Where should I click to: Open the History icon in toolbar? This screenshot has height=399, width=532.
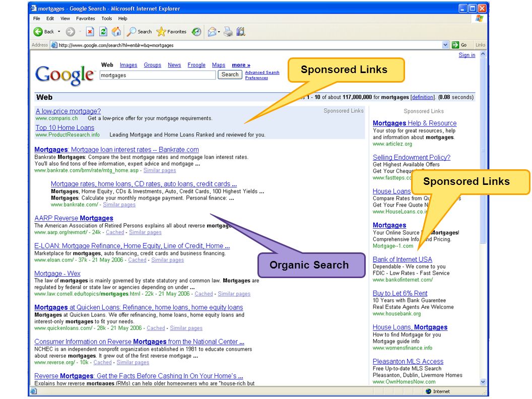(196, 32)
